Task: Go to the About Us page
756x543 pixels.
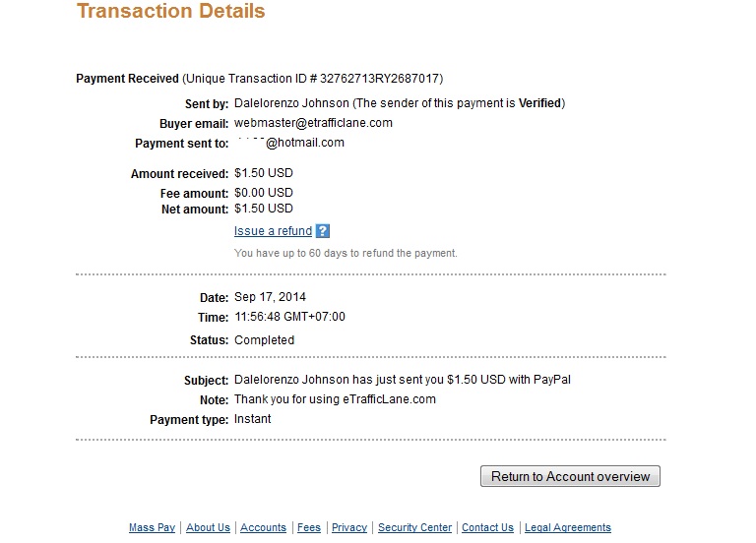Action: [209, 527]
